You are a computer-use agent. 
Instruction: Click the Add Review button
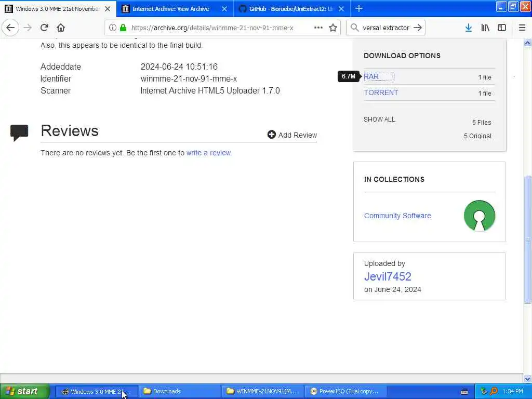point(292,135)
